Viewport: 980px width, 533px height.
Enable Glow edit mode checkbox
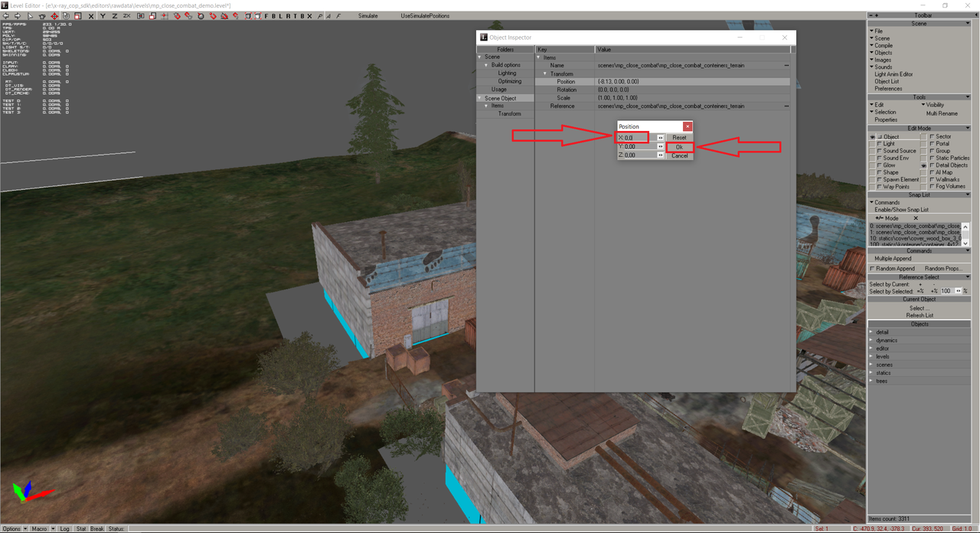[880, 165]
